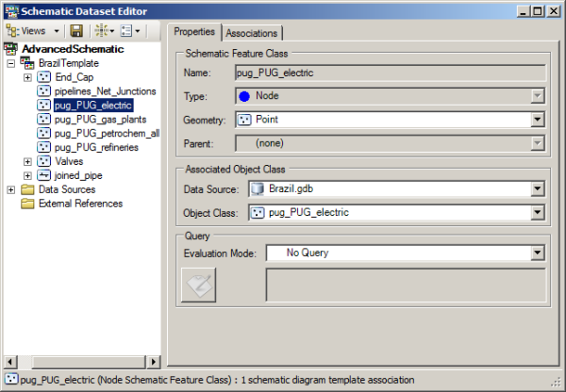Expand the Data Sources folder
This screenshot has height=392, width=566.
(11, 189)
